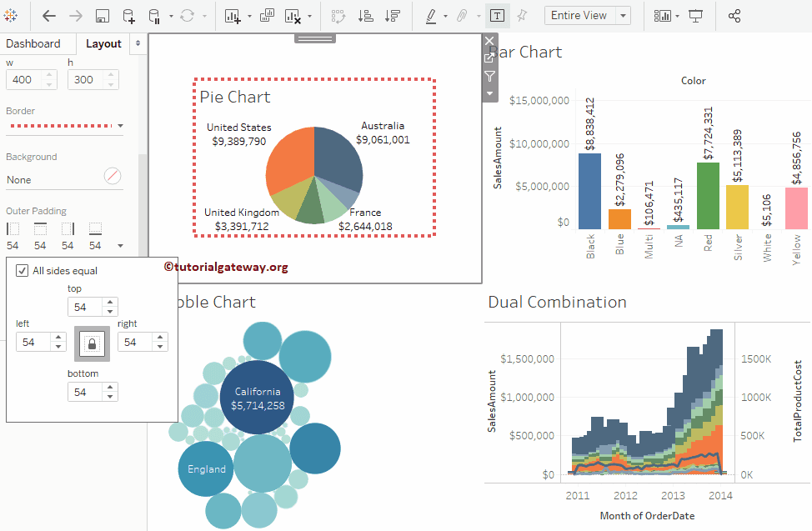
Task: Toggle the Show Mark Labels button
Action: coord(497,16)
